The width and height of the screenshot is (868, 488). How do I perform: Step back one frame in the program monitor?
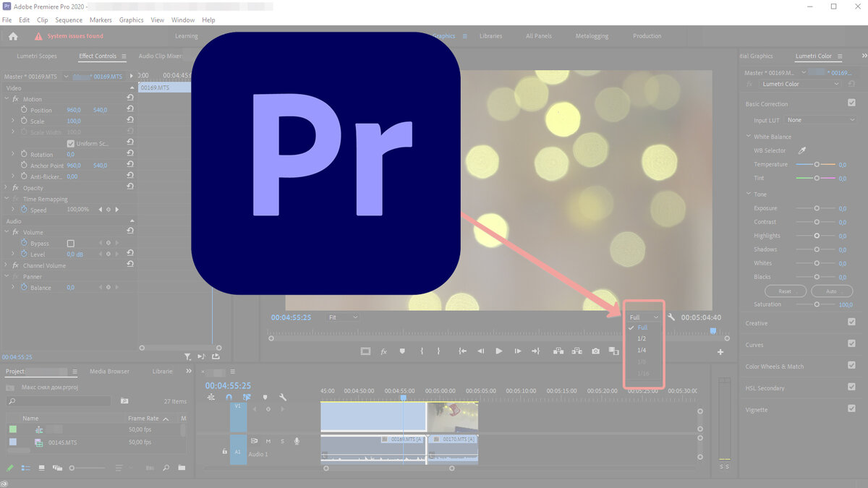pyautogui.click(x=480, y=351)
